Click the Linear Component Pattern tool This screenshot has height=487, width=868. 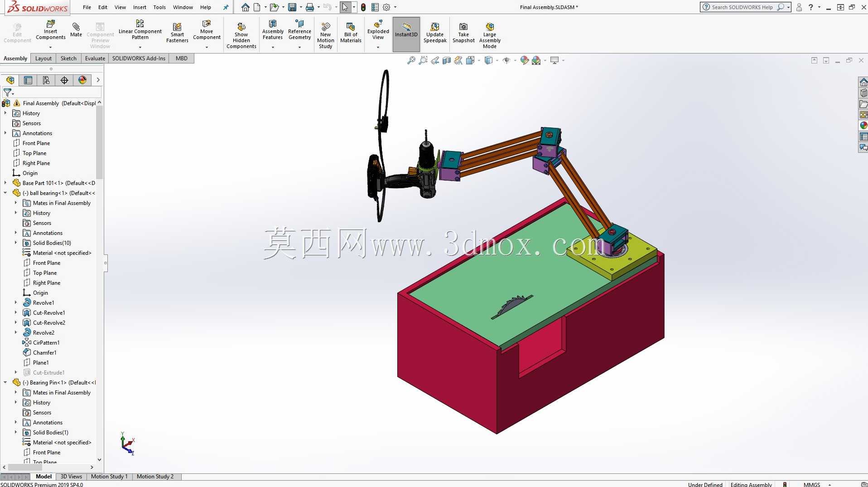pos(140,30)
